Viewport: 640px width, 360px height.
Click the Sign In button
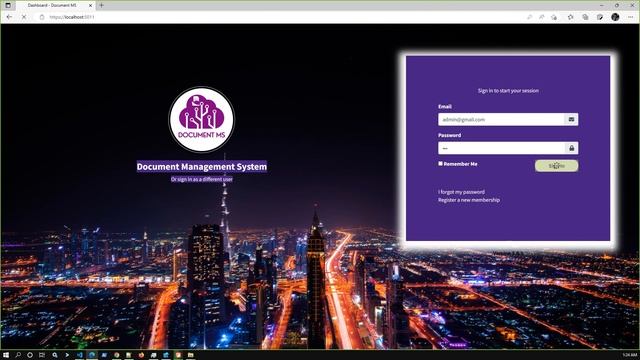point(556,166)
